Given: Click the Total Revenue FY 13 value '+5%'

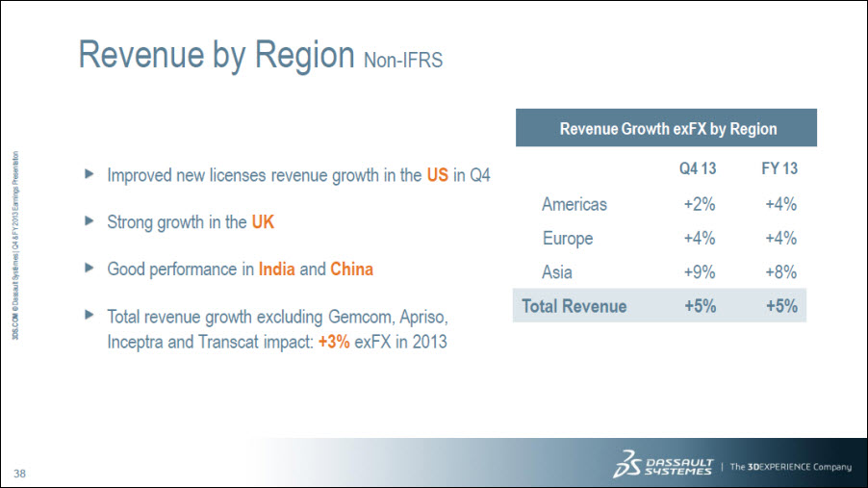Looking at the screenshot, I should coord(781,306).
